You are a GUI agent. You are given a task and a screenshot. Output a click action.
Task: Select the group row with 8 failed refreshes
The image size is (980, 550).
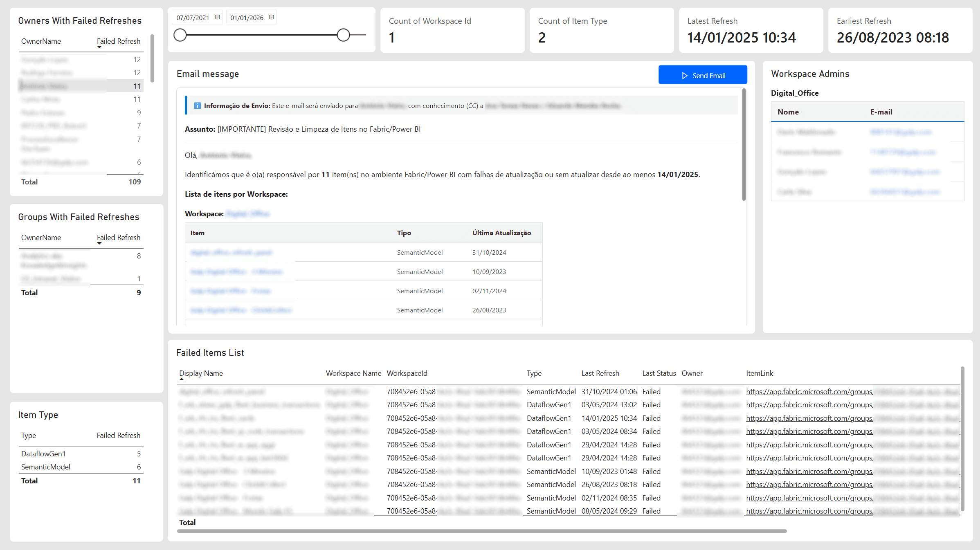(81, 260)
